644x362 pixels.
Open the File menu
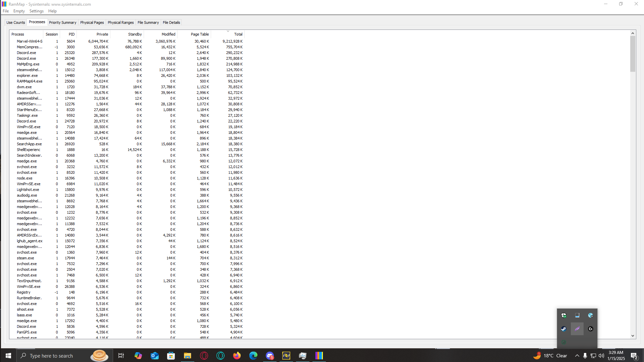6,11
